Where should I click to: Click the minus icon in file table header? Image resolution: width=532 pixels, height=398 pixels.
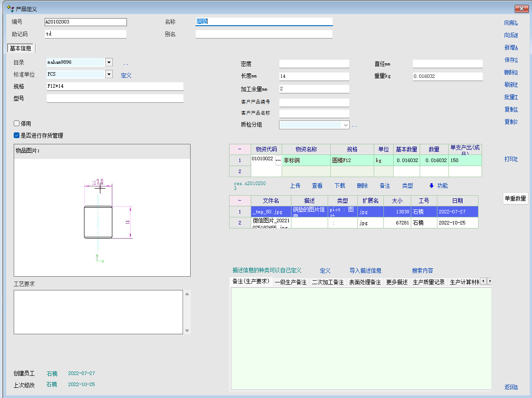[x=240, y=201]
